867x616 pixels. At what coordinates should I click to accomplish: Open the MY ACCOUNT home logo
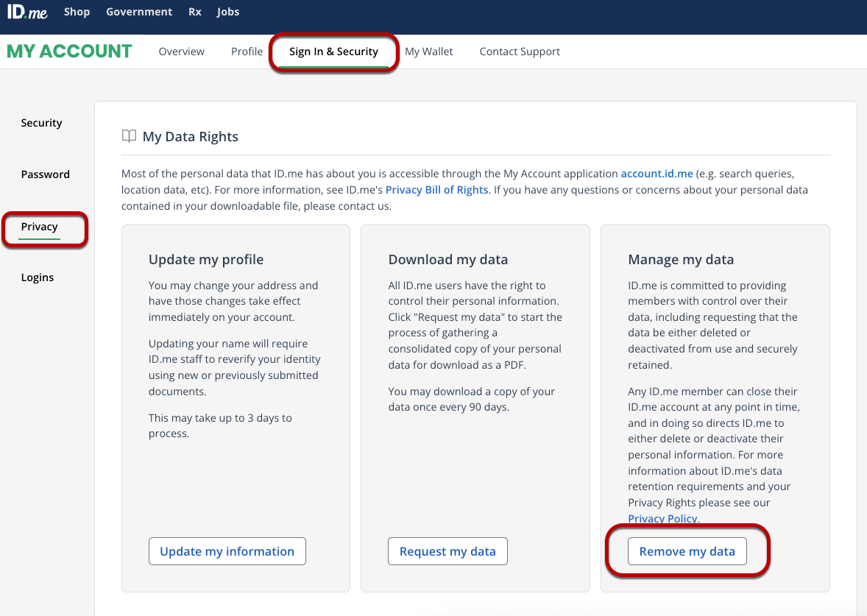tap(69, 51)
